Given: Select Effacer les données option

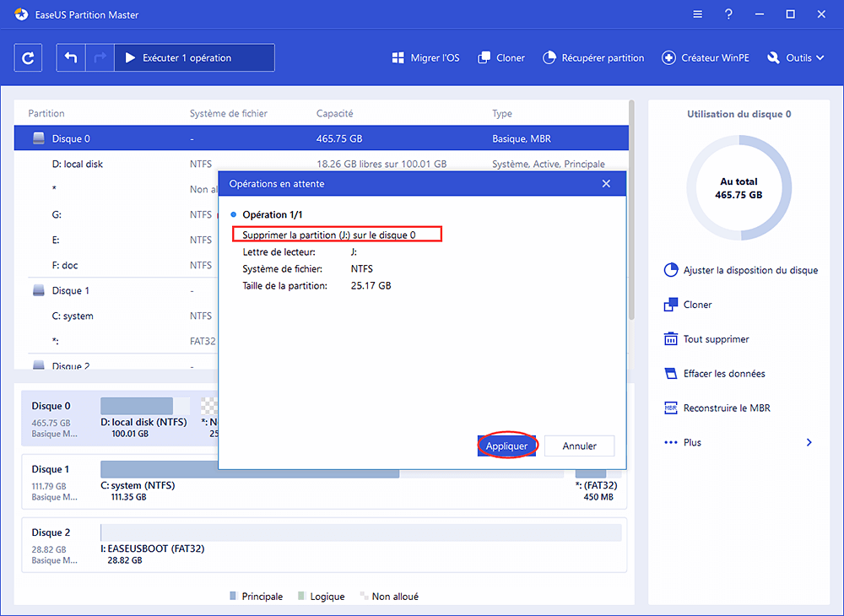Looking at the screenshot, I should click(724, 374).
